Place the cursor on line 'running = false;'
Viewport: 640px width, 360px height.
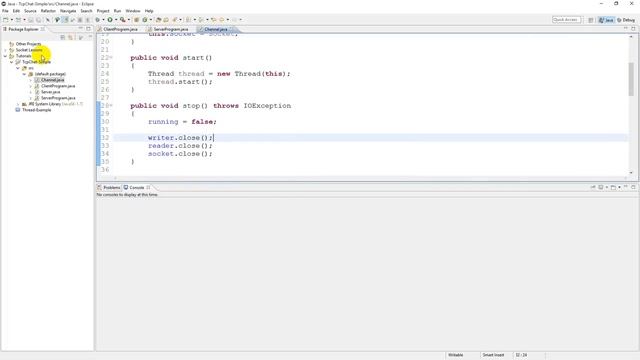coord(182,122)
